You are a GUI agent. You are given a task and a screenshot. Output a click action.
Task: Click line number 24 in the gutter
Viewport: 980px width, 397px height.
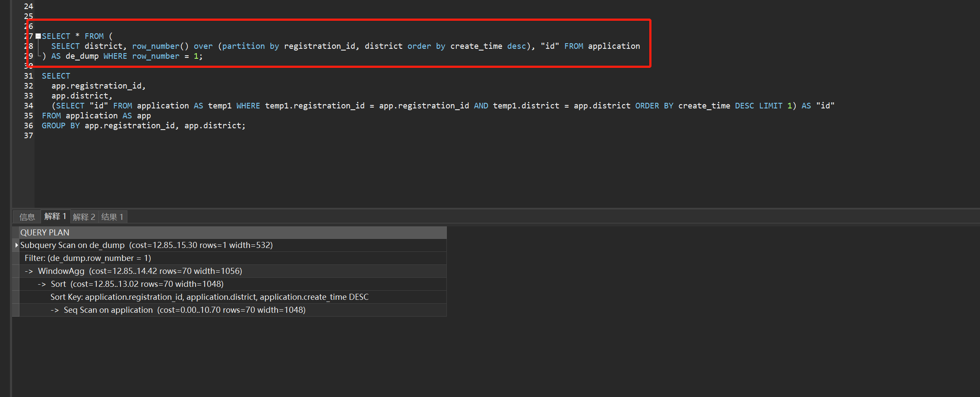pyautogui.click(x=28, y=6)
